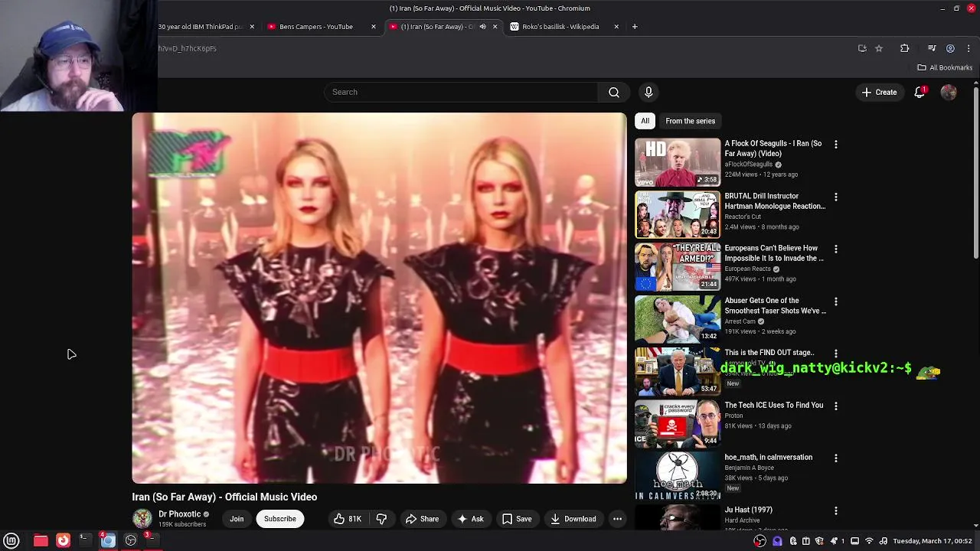The width and height of the screenshot is (980, 551).
Task: Open options for hoe_math in calmversation video
Action: 836,458
